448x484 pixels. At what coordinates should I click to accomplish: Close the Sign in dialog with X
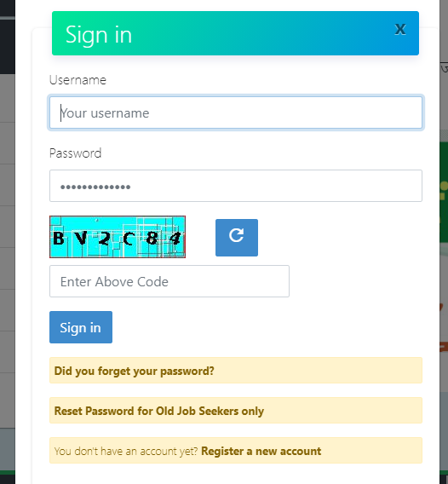pyautogui.click(x=400, y=30)
